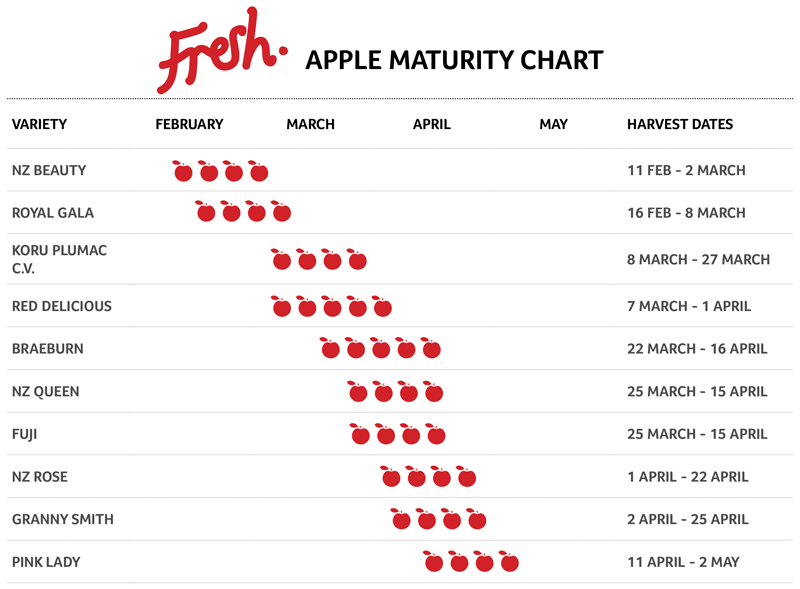Click the red Fresh logo

222,50
